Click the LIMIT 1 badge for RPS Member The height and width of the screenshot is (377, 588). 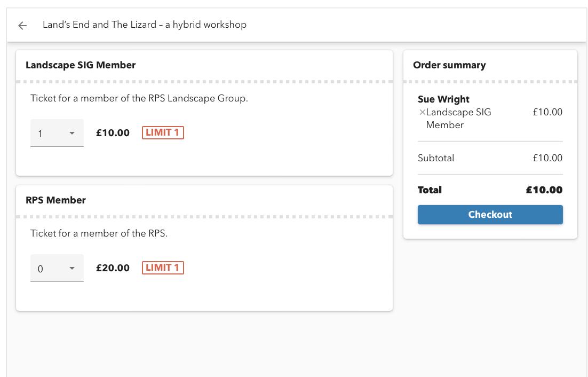[163, 268]
